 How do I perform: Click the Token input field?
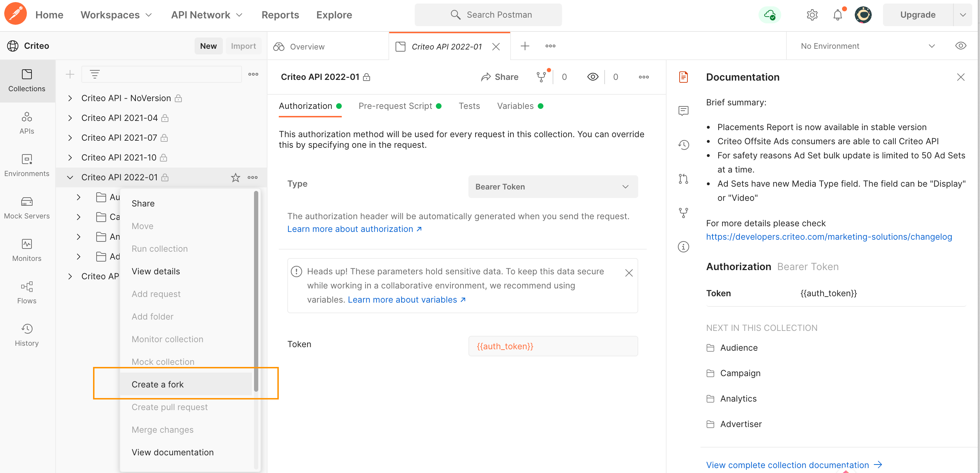(553, 346)
